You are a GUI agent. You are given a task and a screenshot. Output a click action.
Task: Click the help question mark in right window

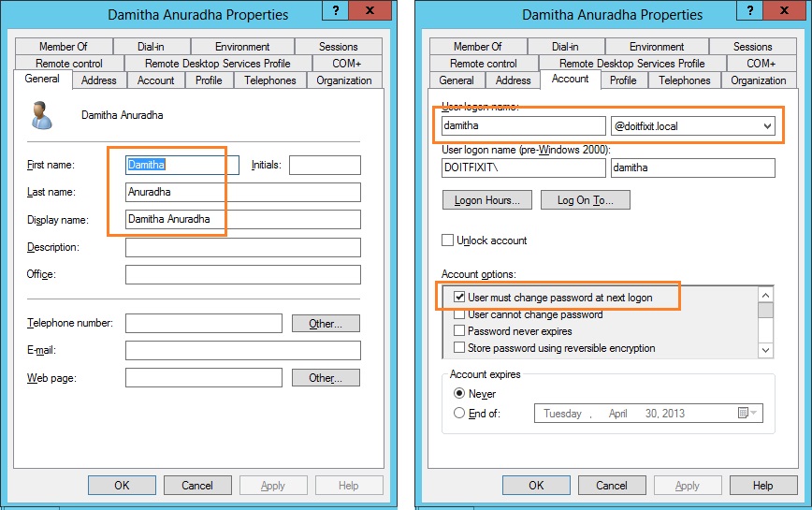750,10
